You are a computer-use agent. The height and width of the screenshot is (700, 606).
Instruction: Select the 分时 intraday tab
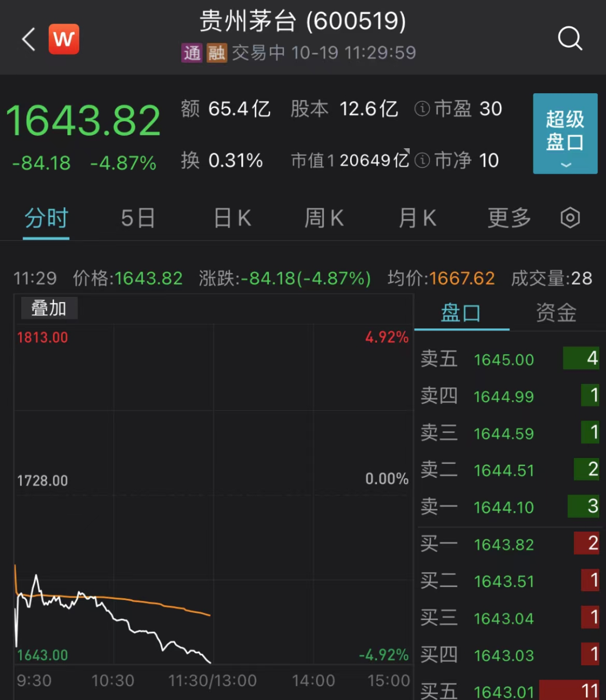[x=46, y=218]
